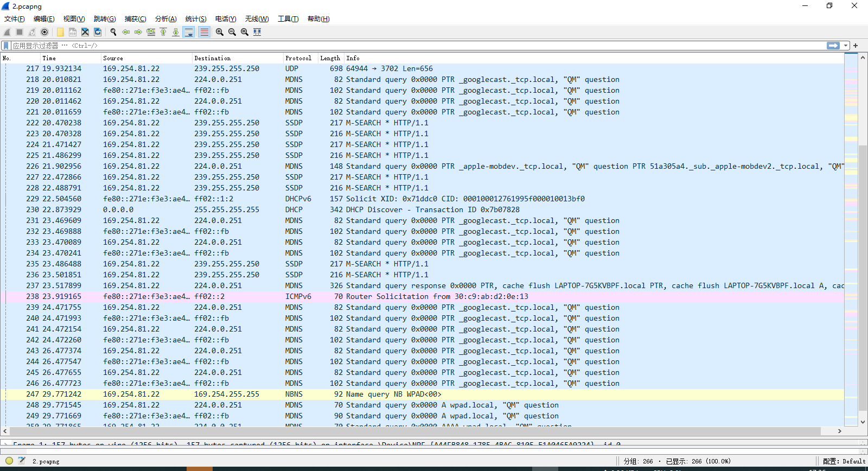
Task: Click the packet list scroll down arrow
Action: point(863,422)
